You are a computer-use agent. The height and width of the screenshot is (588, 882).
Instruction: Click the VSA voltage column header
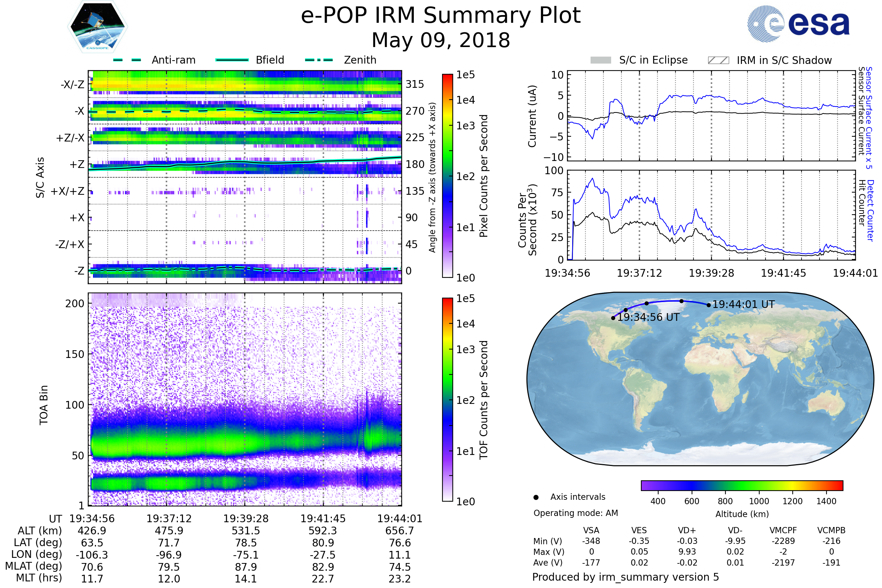pos(591,530)
